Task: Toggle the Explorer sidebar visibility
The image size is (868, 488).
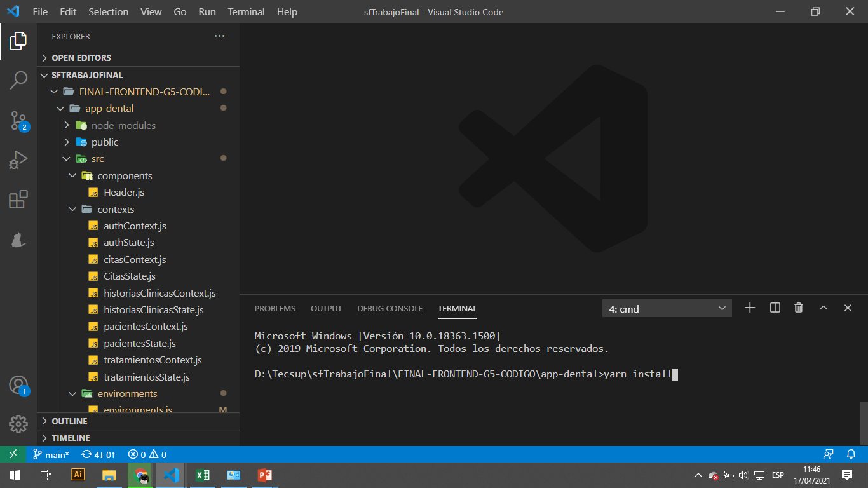Action: tap(18, 41)
